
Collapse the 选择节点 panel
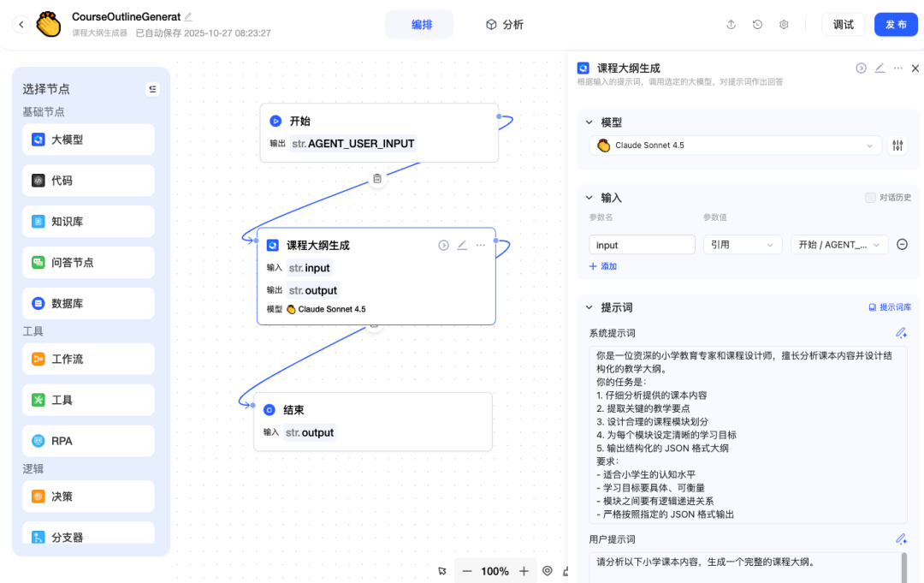152,89
